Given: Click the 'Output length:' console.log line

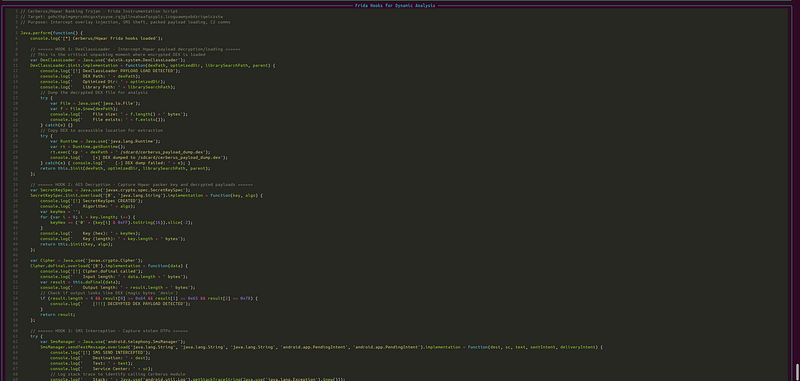Looking at the screenshot, I should click(117, 287).
